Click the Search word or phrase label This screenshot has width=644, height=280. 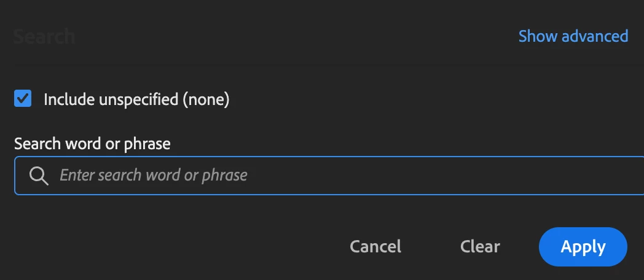coord(92,144)
